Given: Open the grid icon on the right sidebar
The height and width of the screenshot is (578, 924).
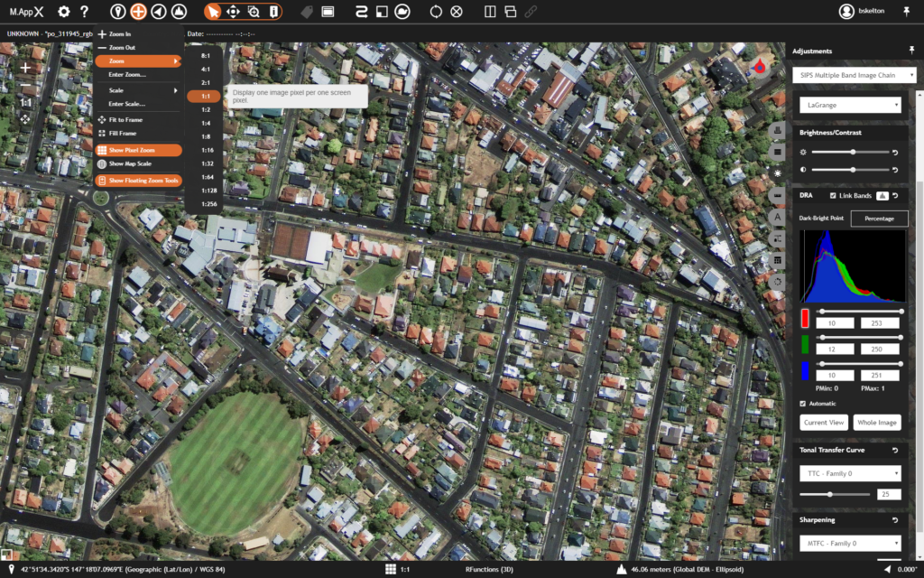Looking at the screenshot, I should pyautogui.click(x=777, y=260).
